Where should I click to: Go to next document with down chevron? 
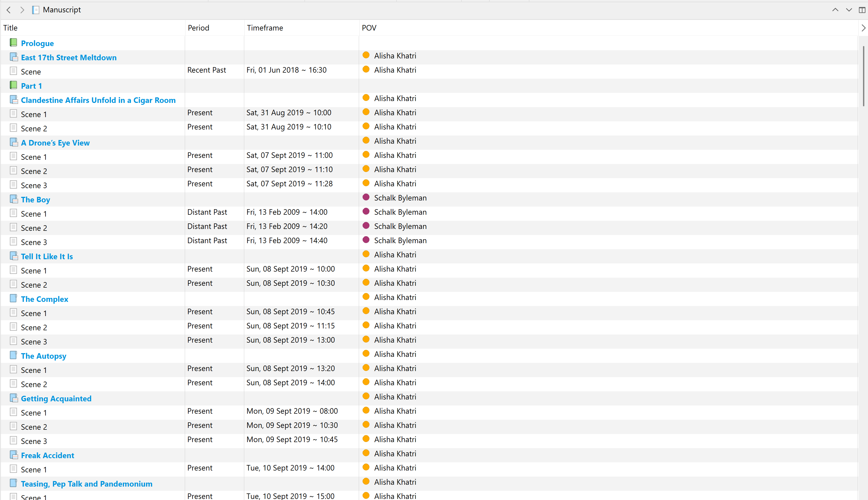(849, 10)
